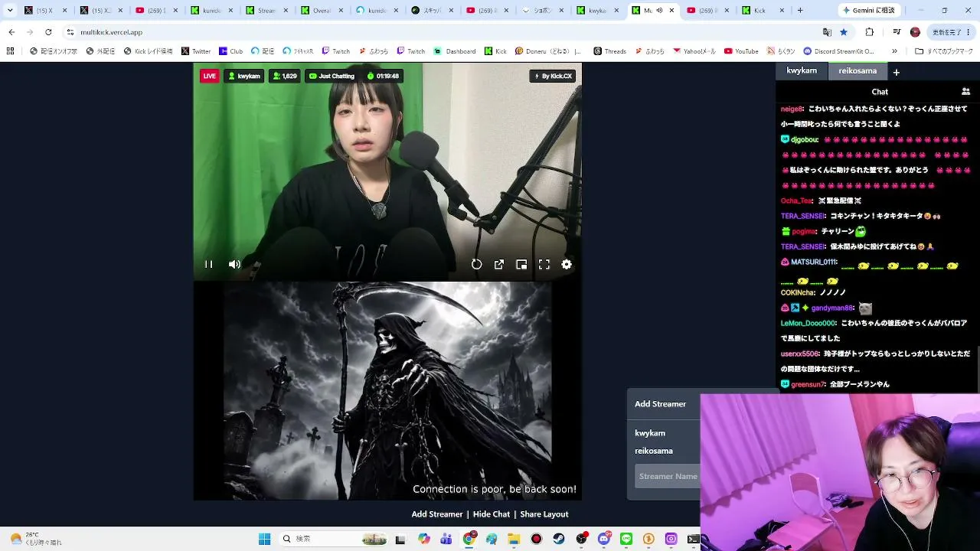Open Chrome from the taskbar
This screenshot has height=551, width=980.
click(x=469, y=539)
